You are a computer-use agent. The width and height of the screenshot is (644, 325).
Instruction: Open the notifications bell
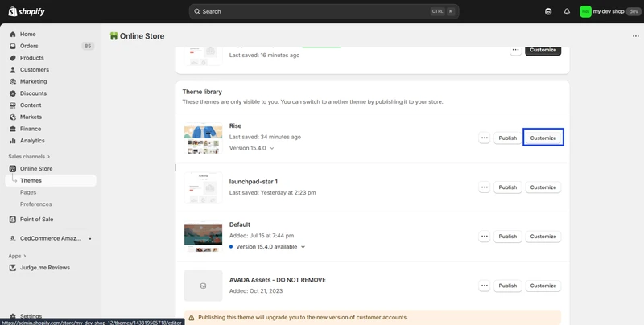(x=567, y=11)
